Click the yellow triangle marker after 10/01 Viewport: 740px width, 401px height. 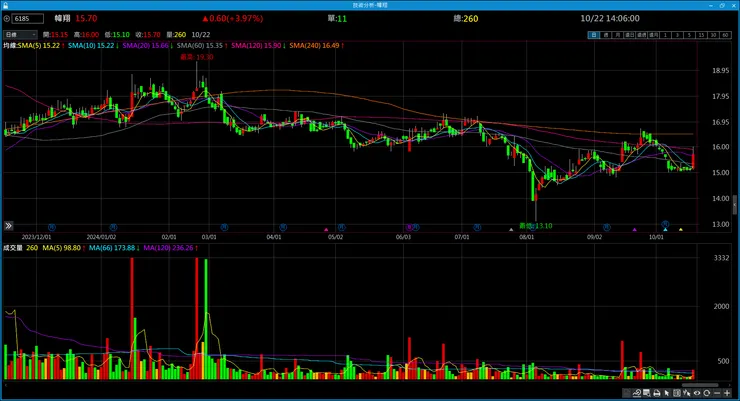(681, 230)
